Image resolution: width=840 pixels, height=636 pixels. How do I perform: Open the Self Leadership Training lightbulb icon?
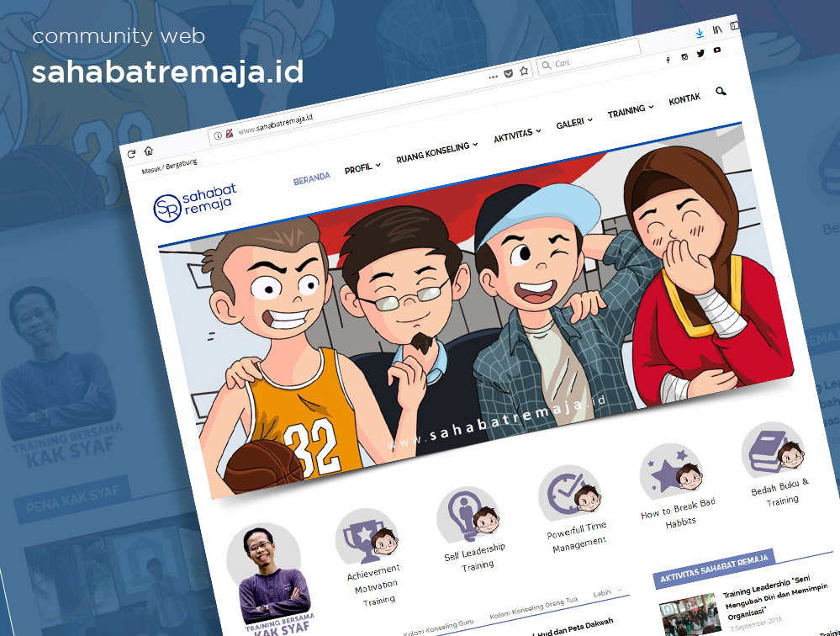coord(469,516)
